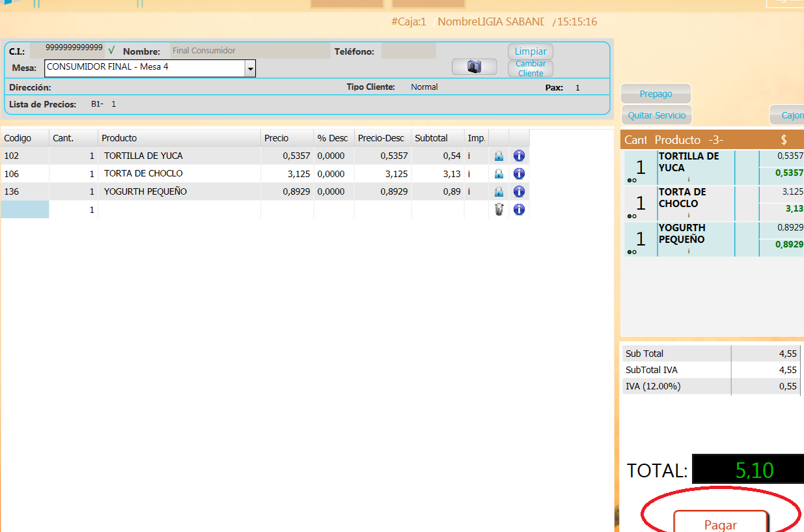The height and width of the screenshot is (532, 804).
Task: Click the green 5,10 total display
Action: point(748,469)
